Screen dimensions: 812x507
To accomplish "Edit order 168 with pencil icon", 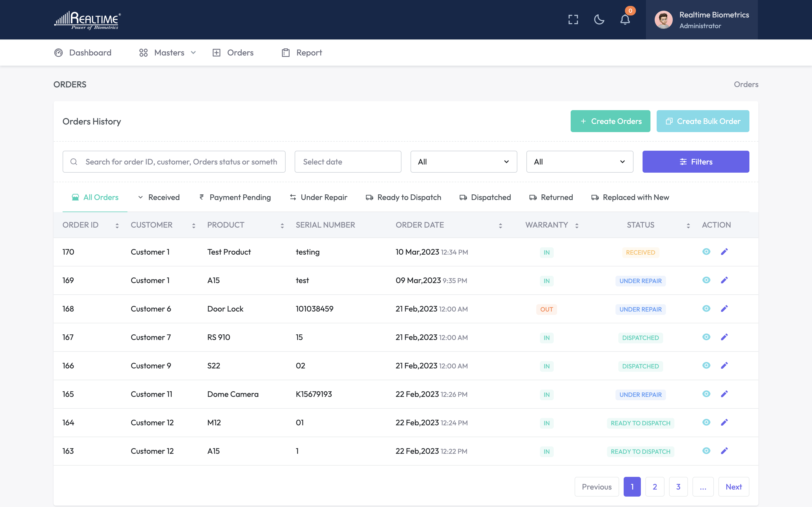I will click(724, 308).
